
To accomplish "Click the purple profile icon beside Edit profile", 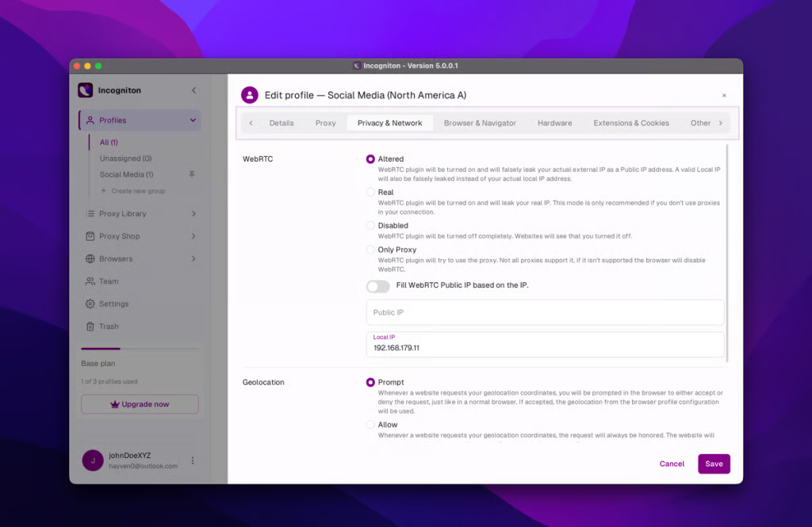I will click(250, 95).
